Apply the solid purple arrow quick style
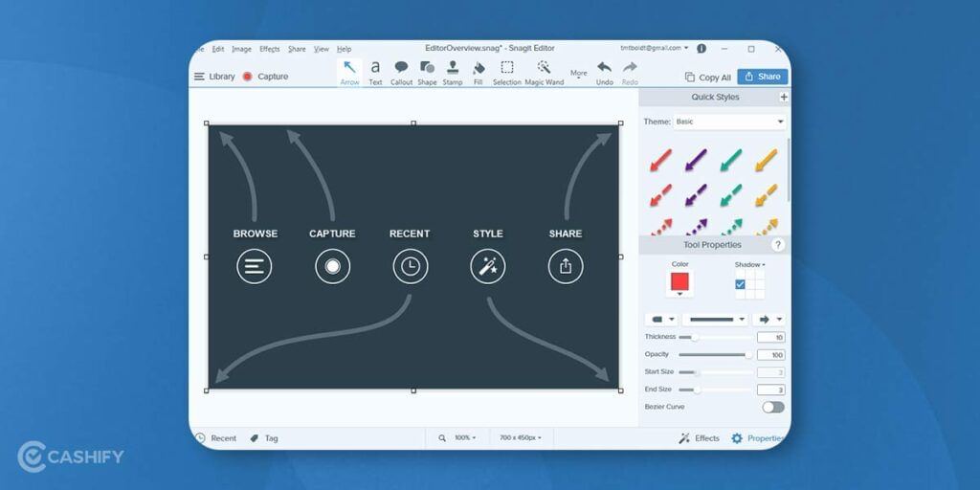This screenshot has height=490, width=980. coord(696,160)
